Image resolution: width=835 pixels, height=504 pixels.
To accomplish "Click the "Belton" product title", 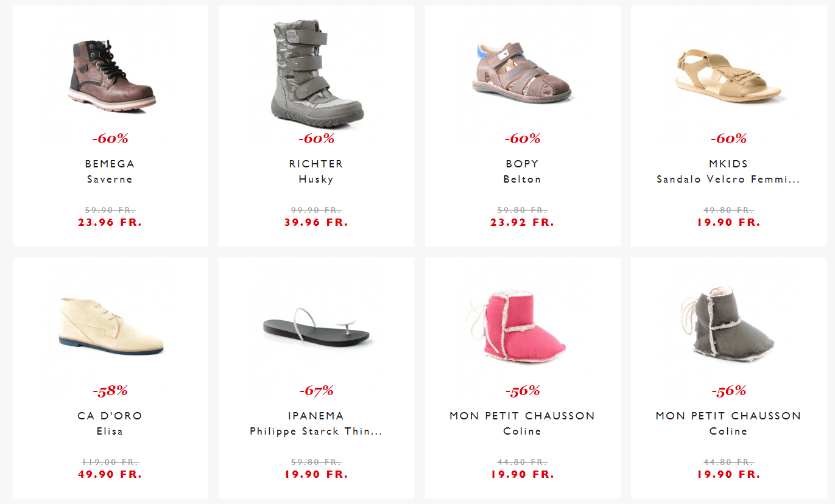I will coord(522,180).
